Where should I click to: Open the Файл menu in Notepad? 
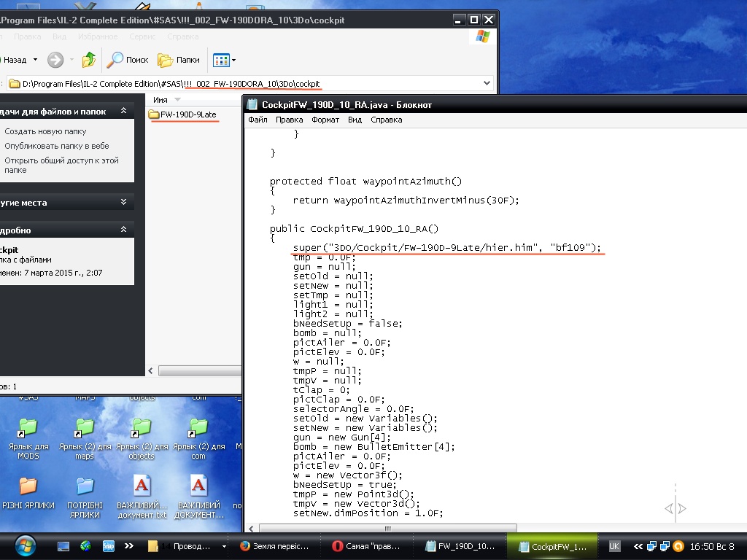tap(258, 120)
